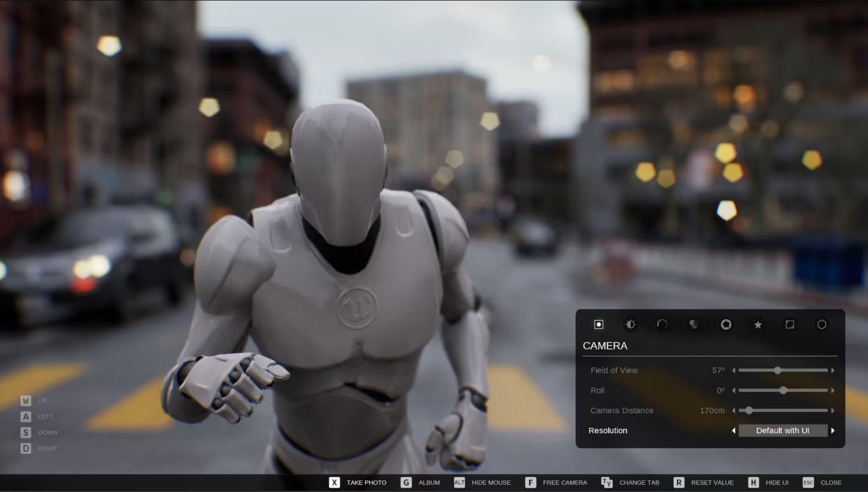This screenshot has height=492, width=868.
Task: Click the ALBUM button
Action: [428, 482]
